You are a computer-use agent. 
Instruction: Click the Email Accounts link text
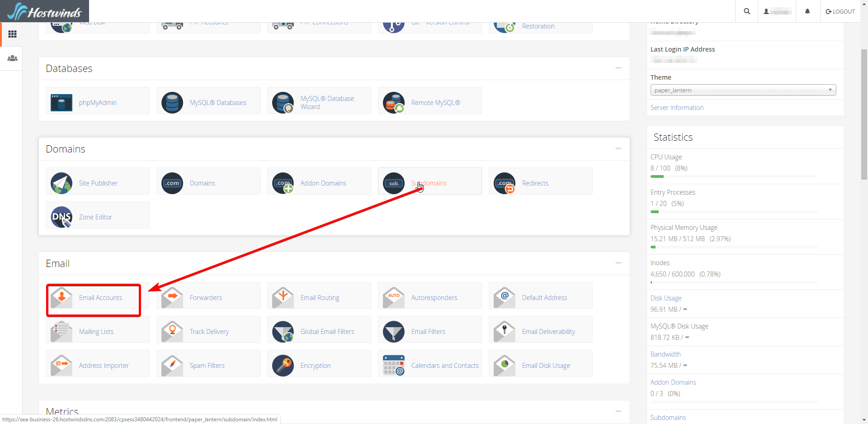[x=100, y=298]
